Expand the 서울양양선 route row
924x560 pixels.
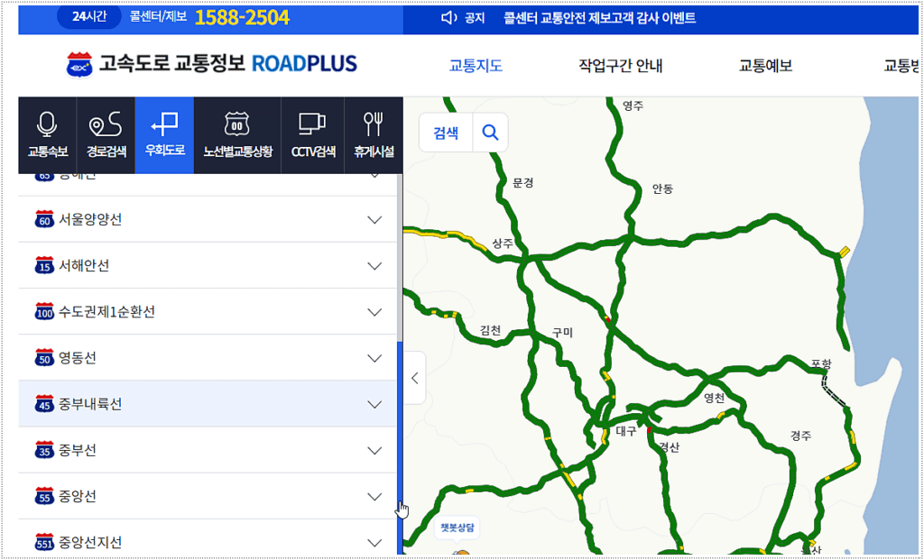[x=208, y=219]
